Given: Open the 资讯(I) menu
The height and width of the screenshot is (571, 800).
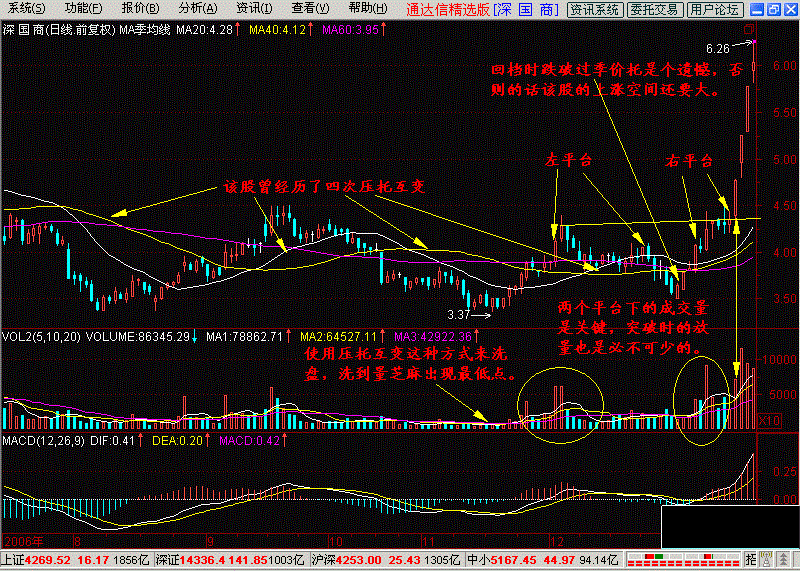Looking at the screenshot, I should (x=254, y=9).
